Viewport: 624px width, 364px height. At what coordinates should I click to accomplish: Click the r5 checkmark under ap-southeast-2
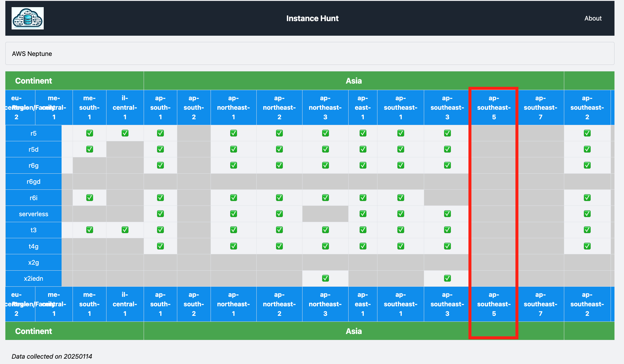587,133
